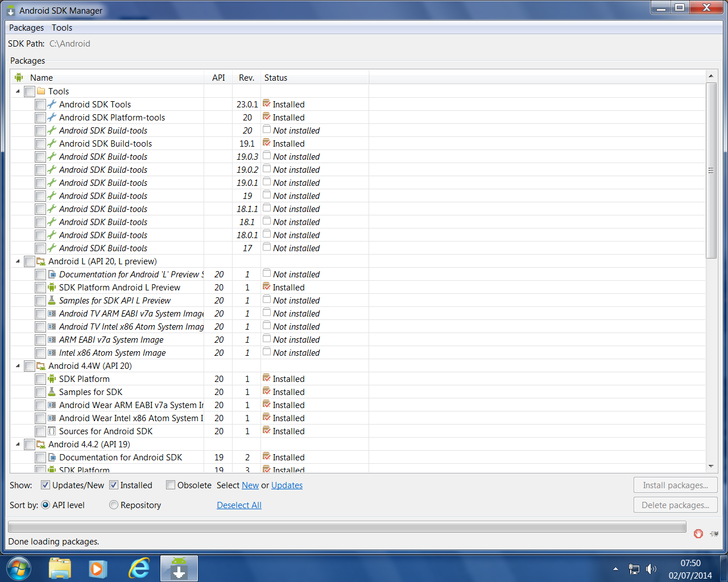Click the volume speaker icon in system tray
Viewport: 728px width, 582px height.
click(651, 569)
